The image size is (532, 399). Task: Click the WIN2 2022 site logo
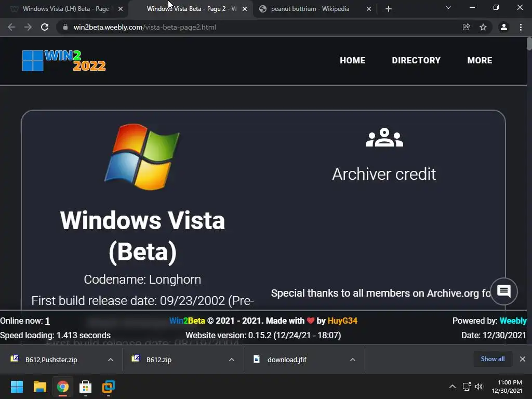(x=64, y=61)
